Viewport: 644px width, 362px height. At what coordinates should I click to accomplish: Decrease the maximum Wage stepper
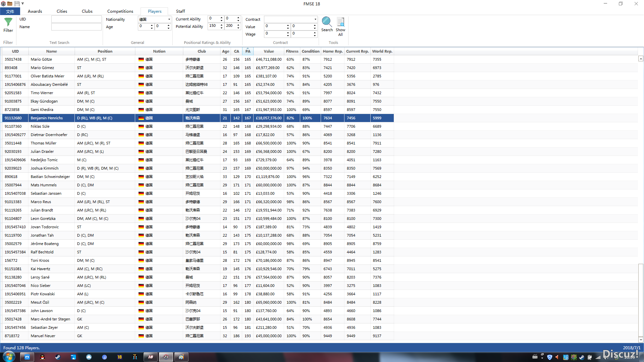point(315,36)
